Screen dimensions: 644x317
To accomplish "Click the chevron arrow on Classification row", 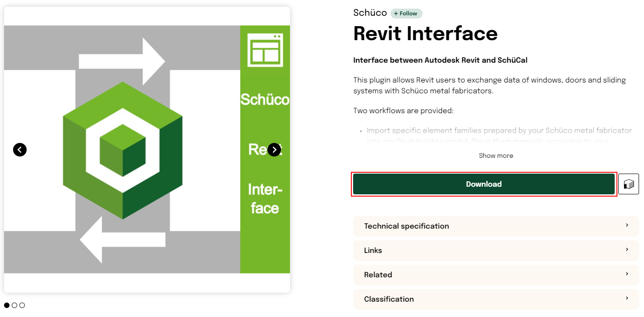I will click(627, 299).
